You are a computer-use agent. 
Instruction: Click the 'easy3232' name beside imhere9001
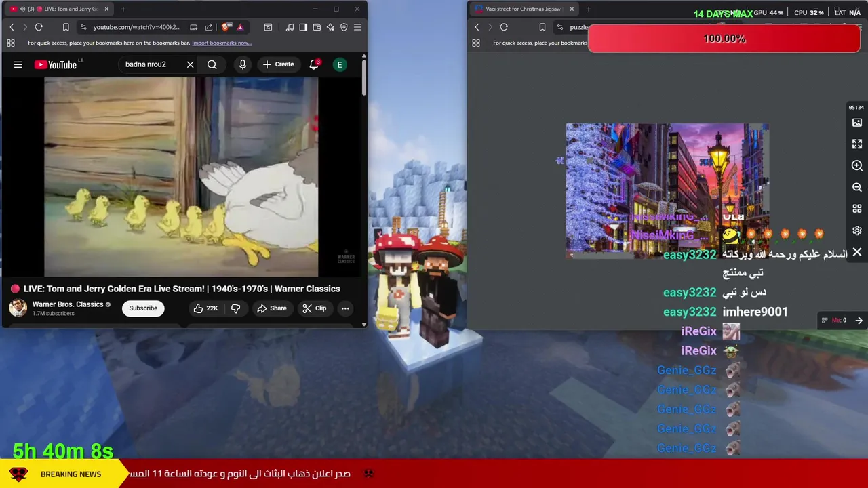(690, 312)
